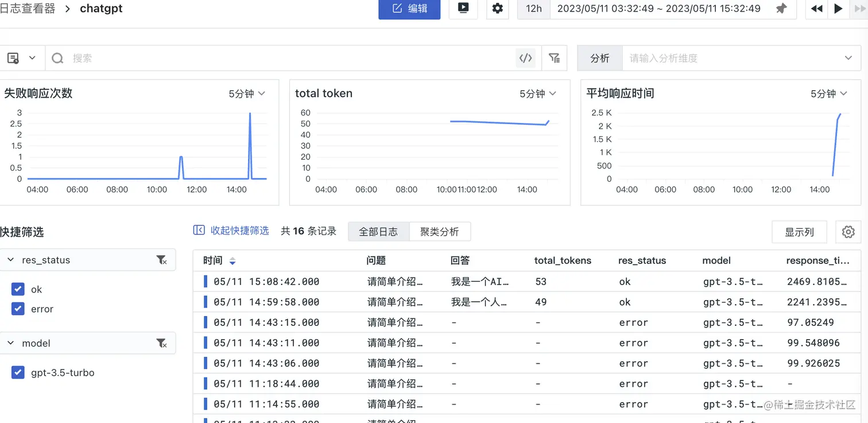Image resolution: width=868 pixels, height=423 pixels.
Task: Click the res_status column header
Action: click(x=642, y=260)
